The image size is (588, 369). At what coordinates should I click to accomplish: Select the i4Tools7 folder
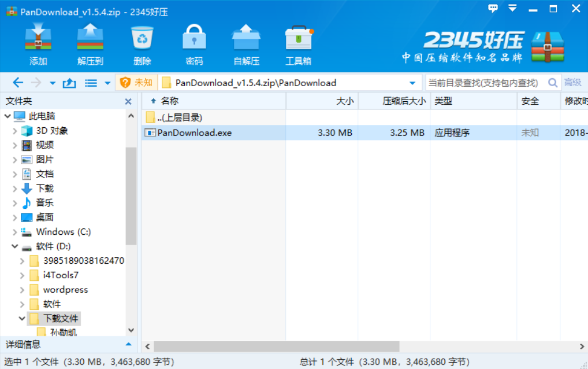click(x=61, y=275)
